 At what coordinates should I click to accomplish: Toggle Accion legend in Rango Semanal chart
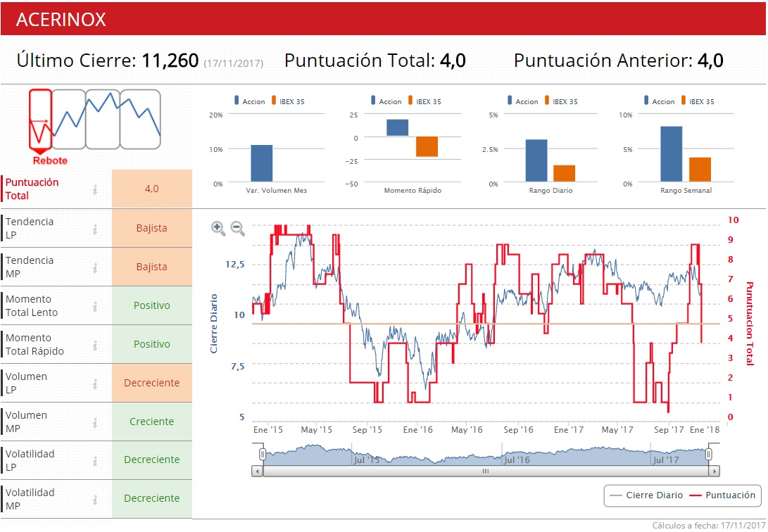click(x=660, y=101)
